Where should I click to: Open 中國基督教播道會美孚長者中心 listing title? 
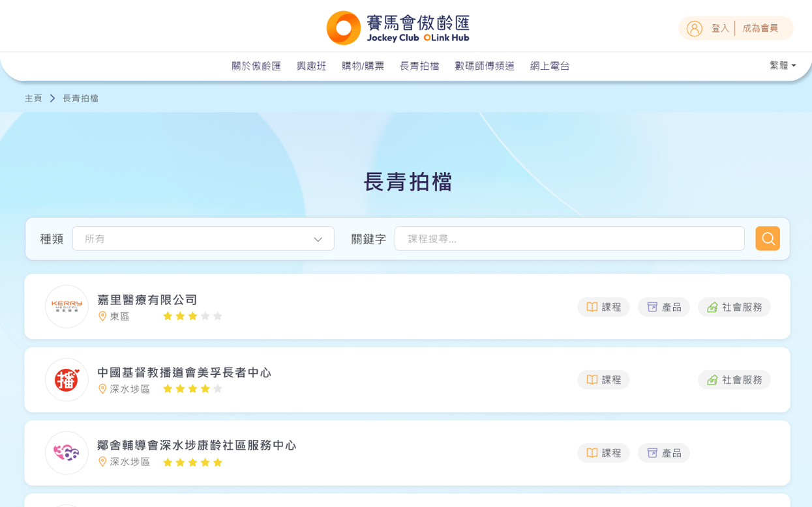click(184, 373)
